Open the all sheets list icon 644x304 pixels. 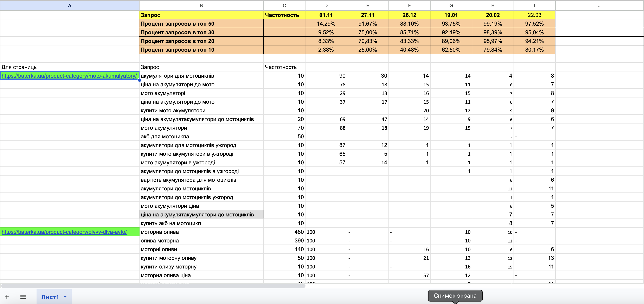[x=23, y=297]
